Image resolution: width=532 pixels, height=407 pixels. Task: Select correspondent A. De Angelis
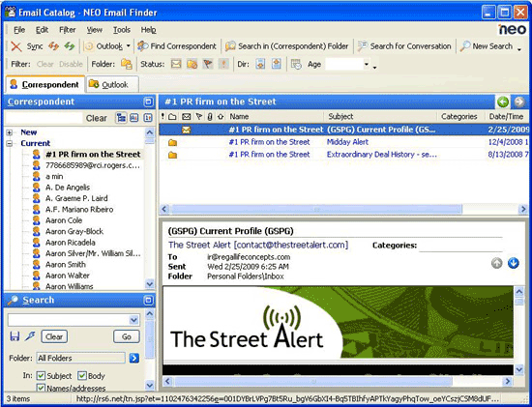pos(68,188)
